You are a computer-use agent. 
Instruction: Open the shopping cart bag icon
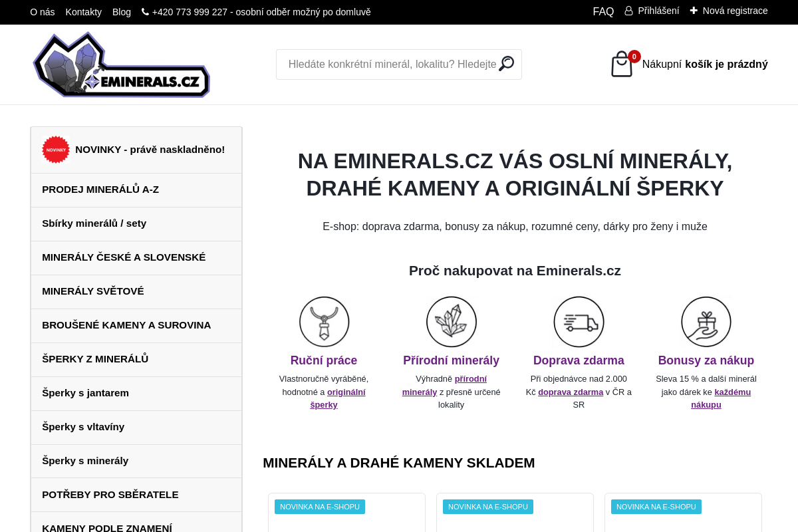(x=622, y=65)
